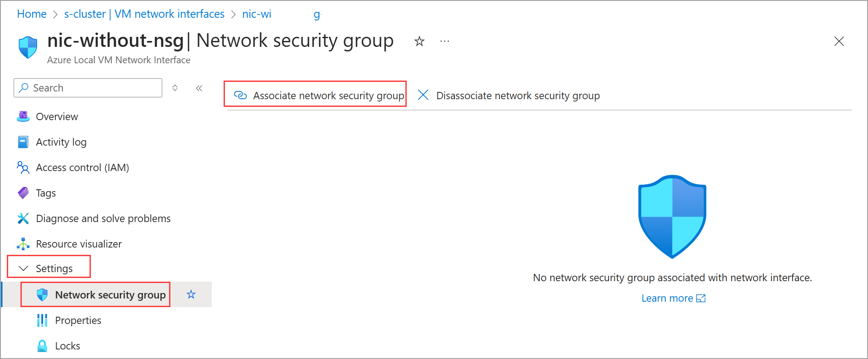The image size is (868, 359).
Task: Click Disassociate network security group
Action: click(509, 96)
